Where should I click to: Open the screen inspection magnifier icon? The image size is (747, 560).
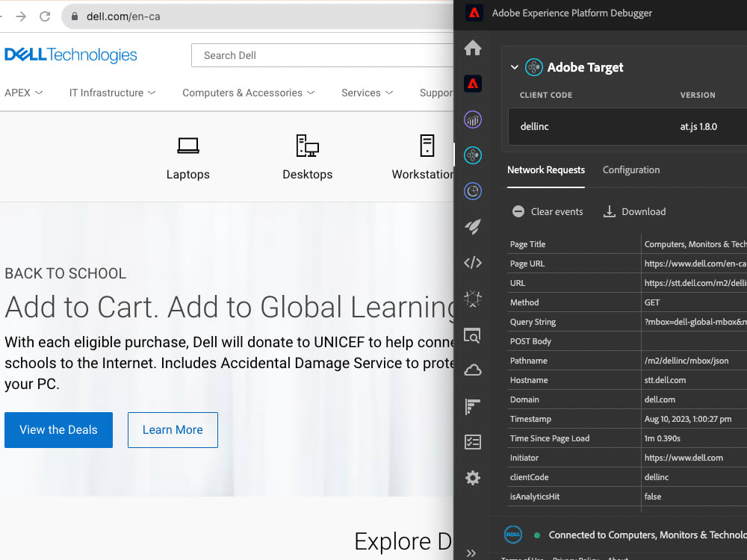pos(472,335)
